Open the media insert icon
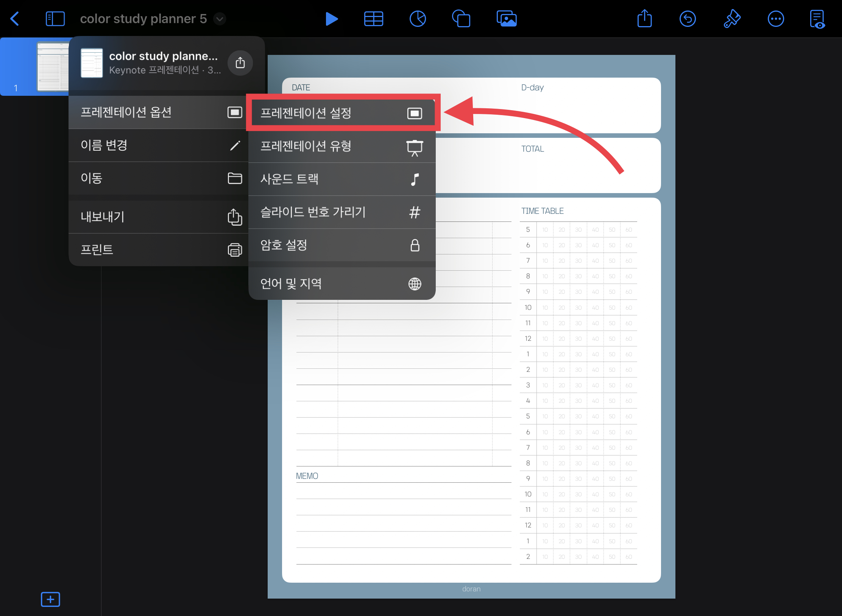This screenshot has width=842, height=616. pyautogui.click(x=507, y=19)
